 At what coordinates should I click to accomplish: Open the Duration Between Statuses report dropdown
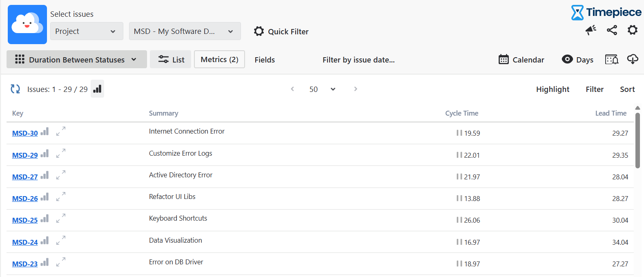pyautogui.click(x=77, y=59)
